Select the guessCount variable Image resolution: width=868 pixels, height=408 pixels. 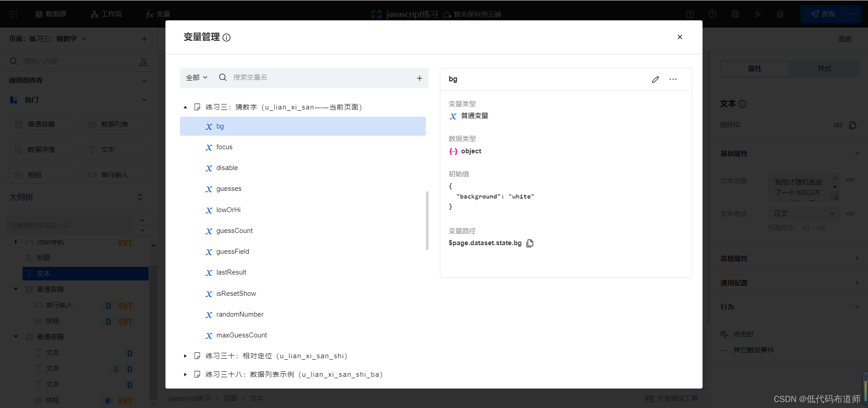[x=303, y=231]
